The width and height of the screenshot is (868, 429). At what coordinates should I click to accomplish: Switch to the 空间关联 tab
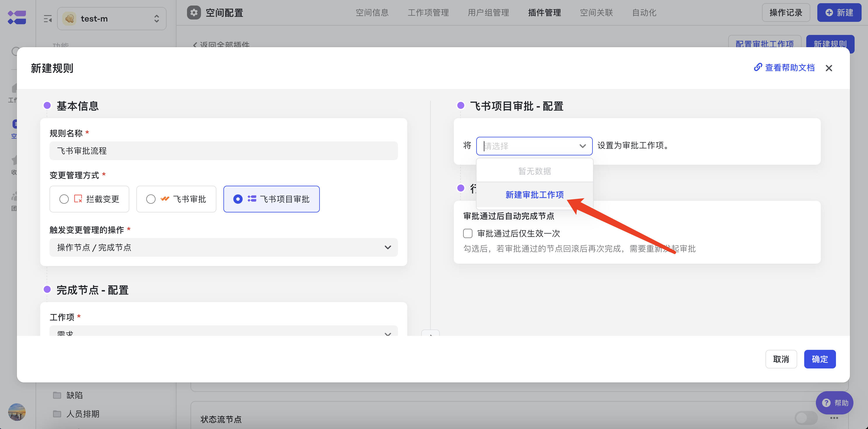pos(596,13)
